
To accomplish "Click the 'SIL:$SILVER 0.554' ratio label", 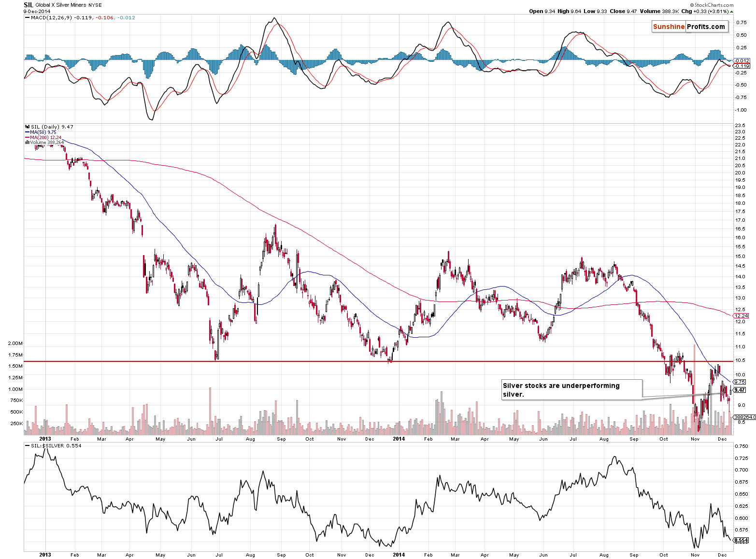I will 54,445.
